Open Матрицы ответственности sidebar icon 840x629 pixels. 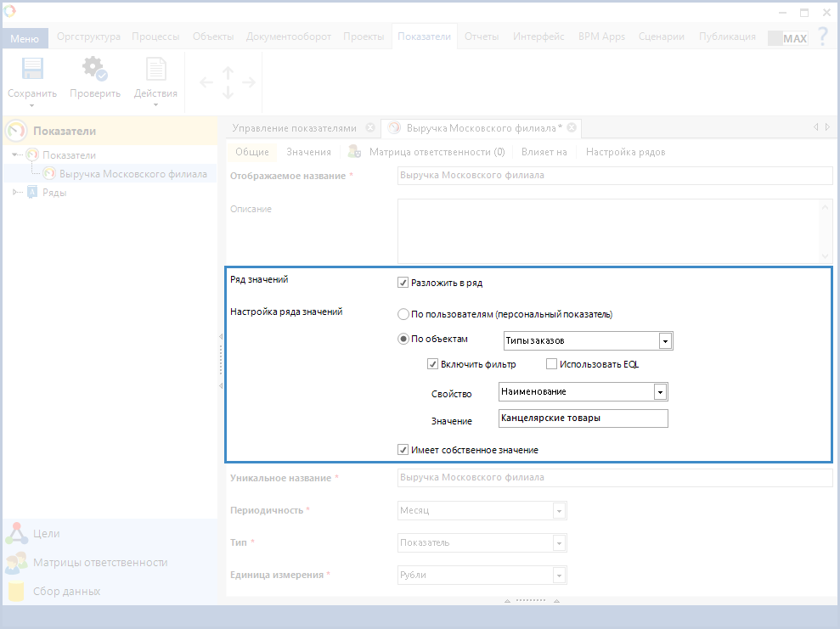[x=17, y=563]
